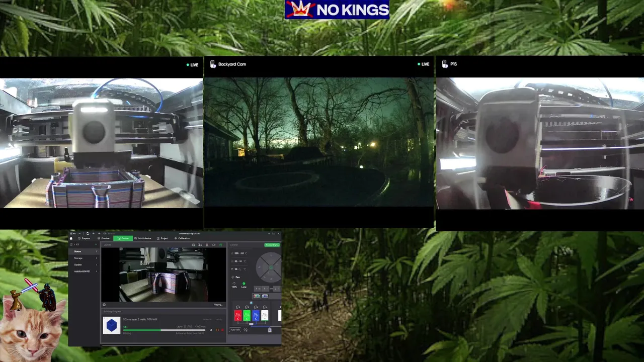
Task: Click the P1S printer video feed
Action: [x=540, y=143]
